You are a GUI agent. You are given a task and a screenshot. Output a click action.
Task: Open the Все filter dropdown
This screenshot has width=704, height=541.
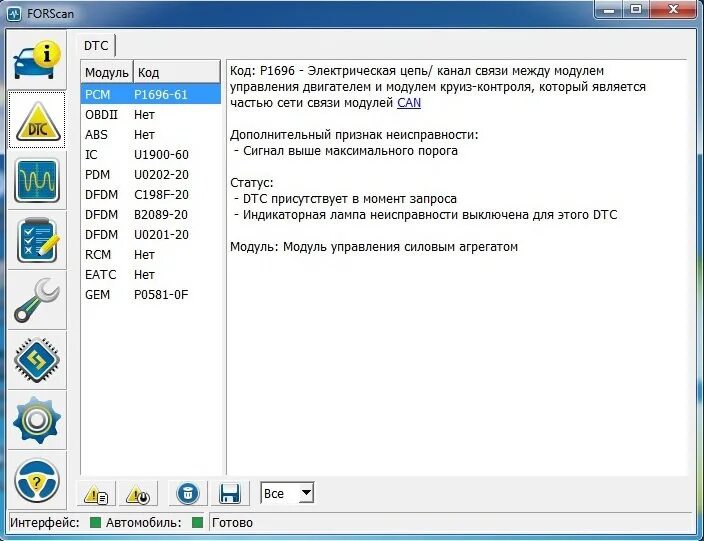coord(287,493)
